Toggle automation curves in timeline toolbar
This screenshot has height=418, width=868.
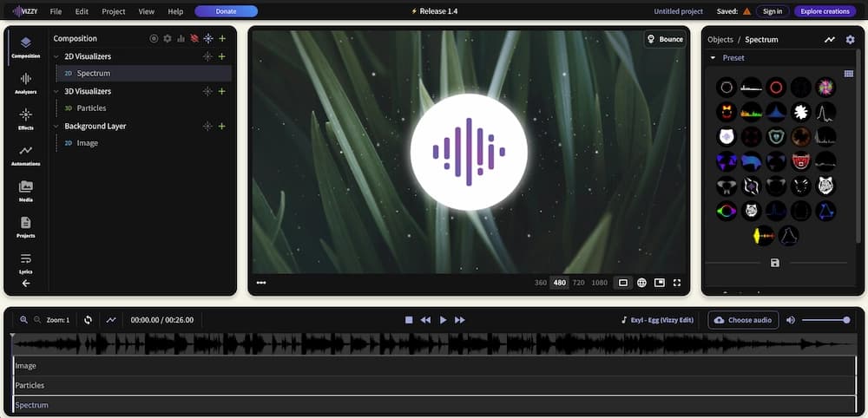(x=111, y=320)
